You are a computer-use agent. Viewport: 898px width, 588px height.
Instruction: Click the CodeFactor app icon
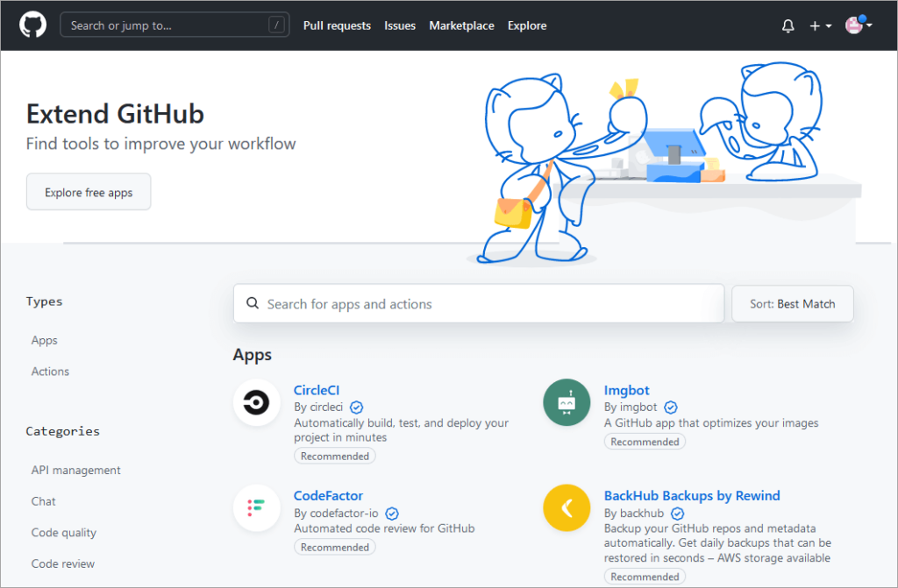(x=256, y=508)
